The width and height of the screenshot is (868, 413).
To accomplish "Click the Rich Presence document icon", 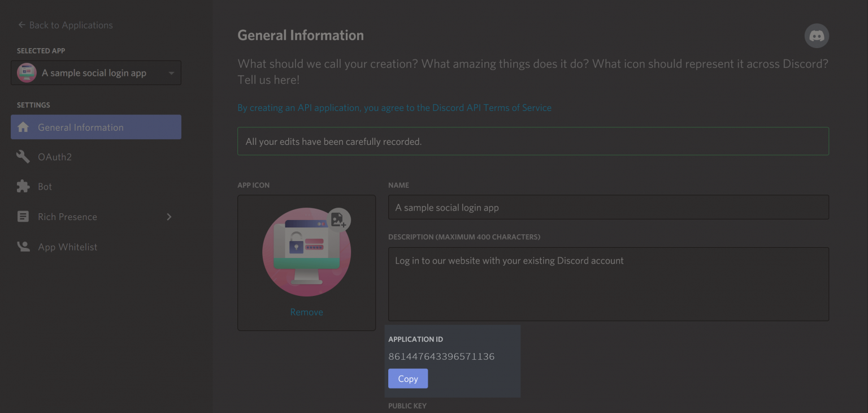I will coord(23,216).
